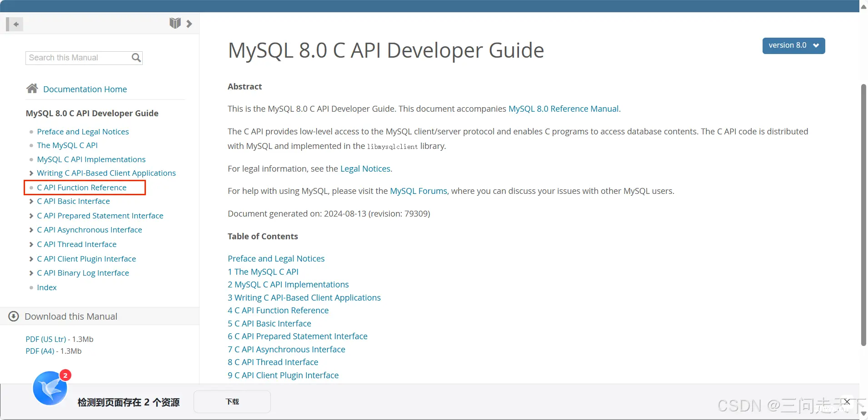Click the scrollbar down arrow
This screenshot has height=420, width=868.
[863, 414]
